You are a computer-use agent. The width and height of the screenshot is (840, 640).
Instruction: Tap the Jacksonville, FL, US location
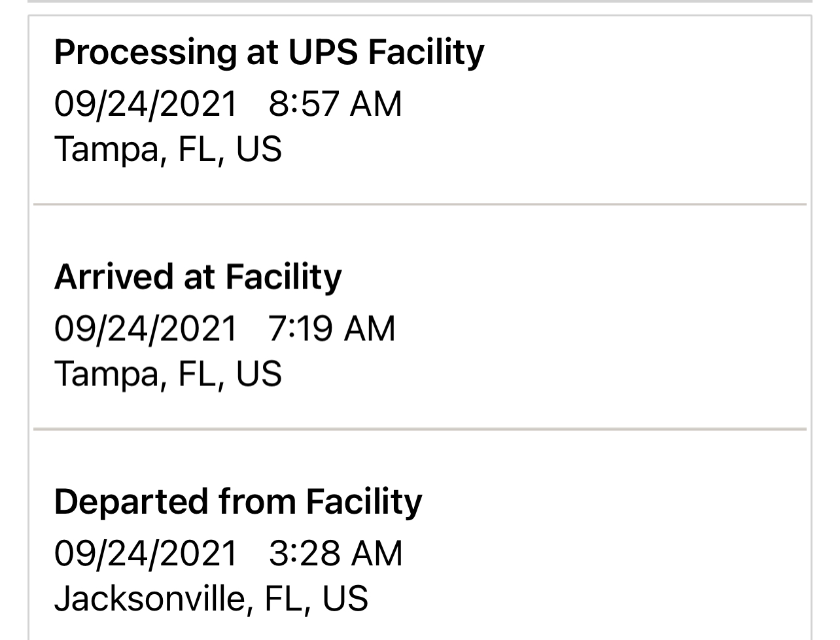click(x=211, y=599)
